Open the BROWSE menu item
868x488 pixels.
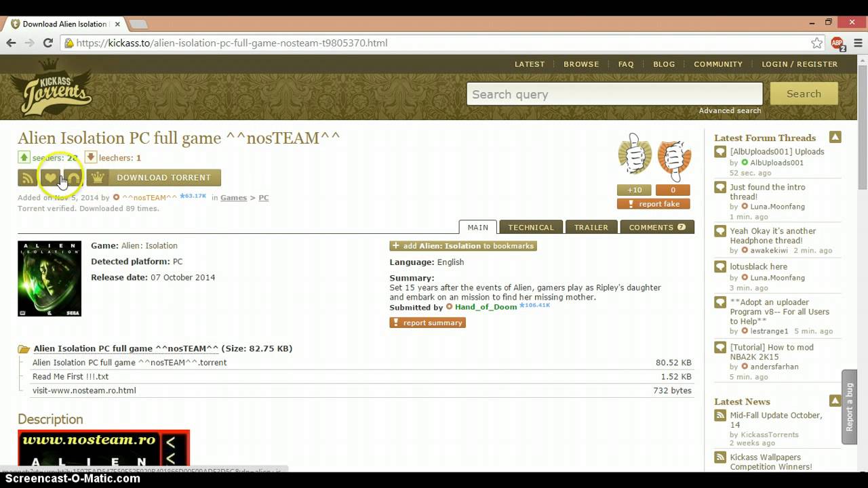point(581,64)
